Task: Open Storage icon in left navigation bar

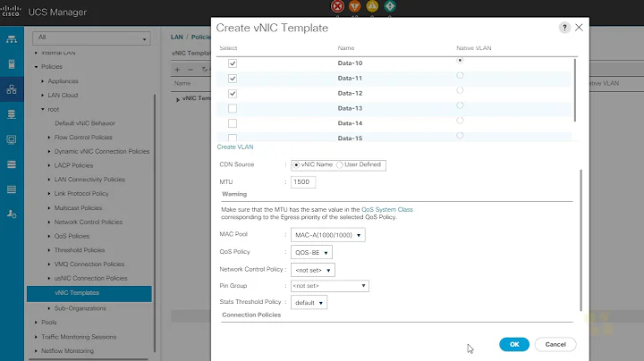Action: [x=12, y=164]
